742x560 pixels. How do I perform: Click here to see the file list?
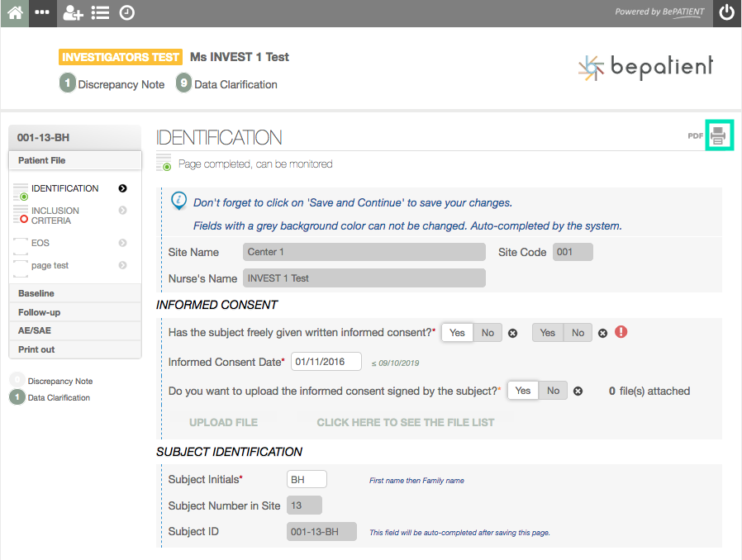point(405,422)
